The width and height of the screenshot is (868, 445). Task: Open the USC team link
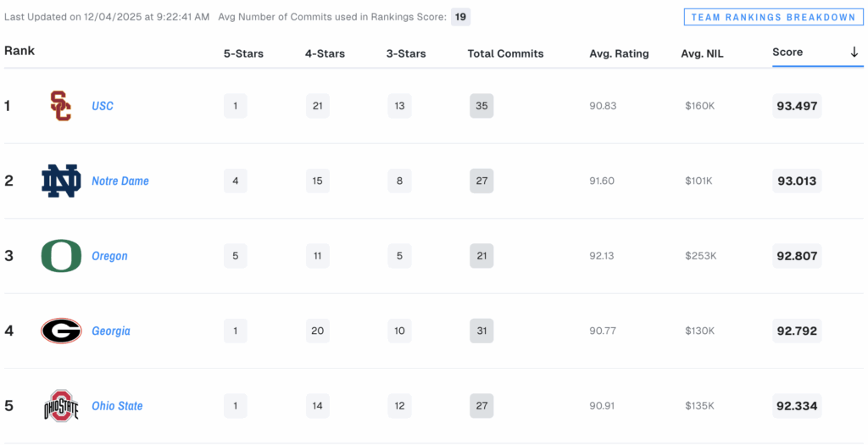tap(103, 106)
